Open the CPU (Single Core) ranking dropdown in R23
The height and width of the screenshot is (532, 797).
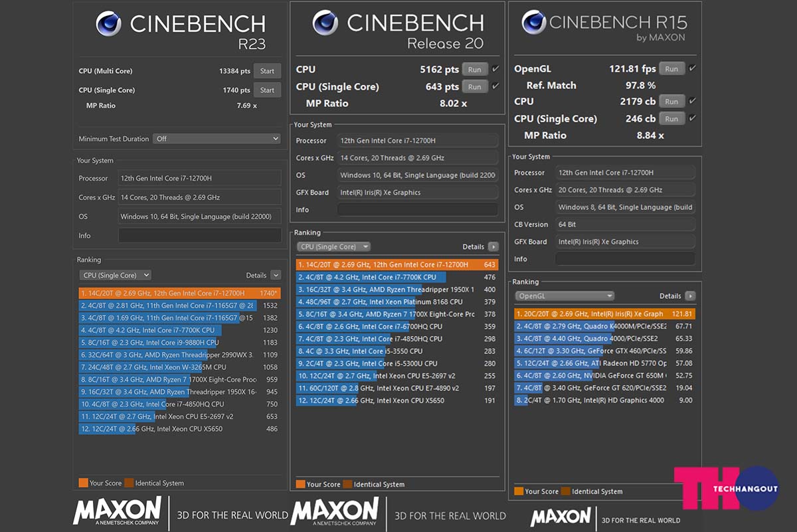(x=116, y=275)
